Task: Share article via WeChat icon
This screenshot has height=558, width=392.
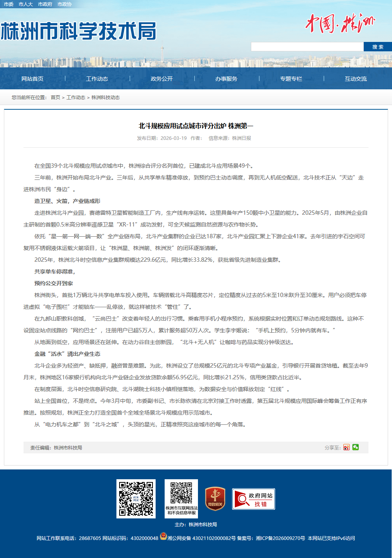Action: pyautogui.click(x=356, y=447)
